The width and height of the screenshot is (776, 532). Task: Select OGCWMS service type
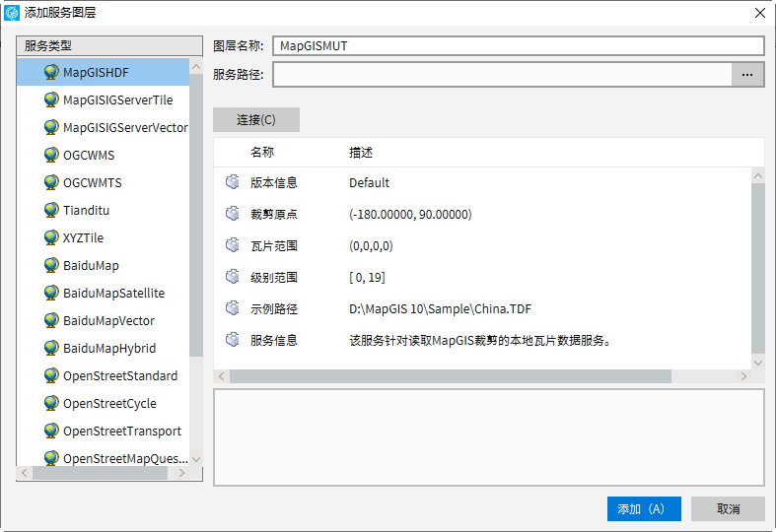coord(103,156)
